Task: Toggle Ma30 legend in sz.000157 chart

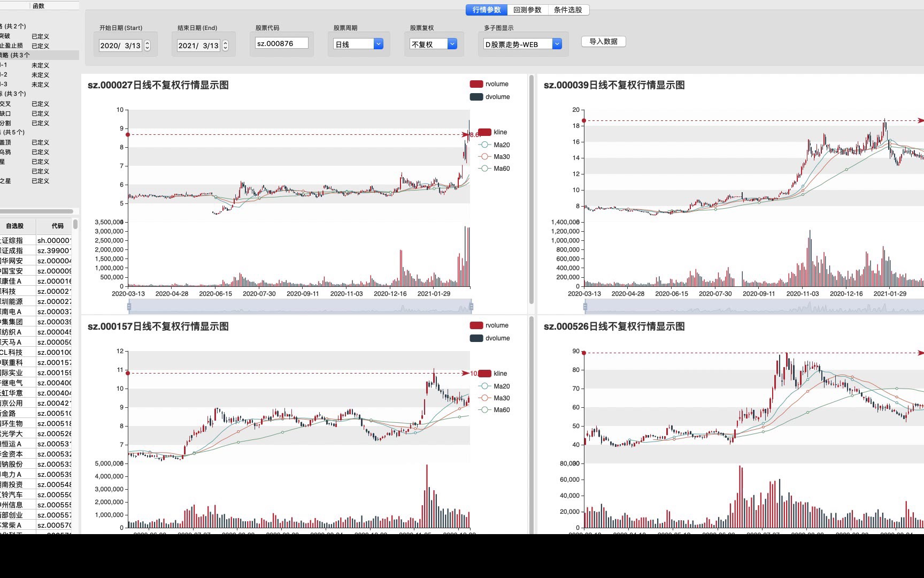Action: coord(494,398)
